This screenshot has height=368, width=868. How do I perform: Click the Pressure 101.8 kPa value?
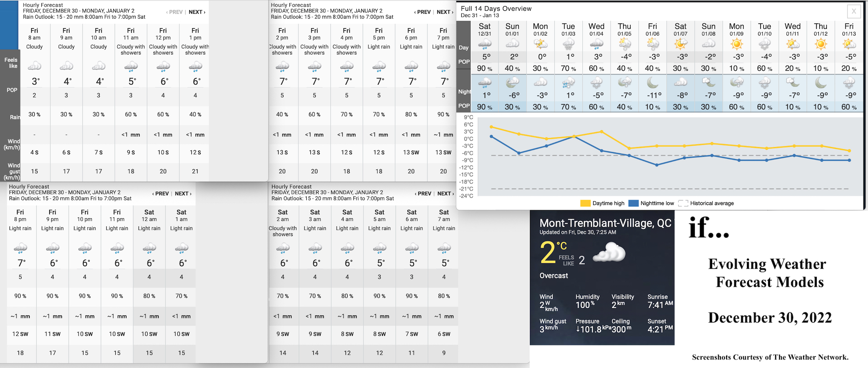[x=593, y=329]
